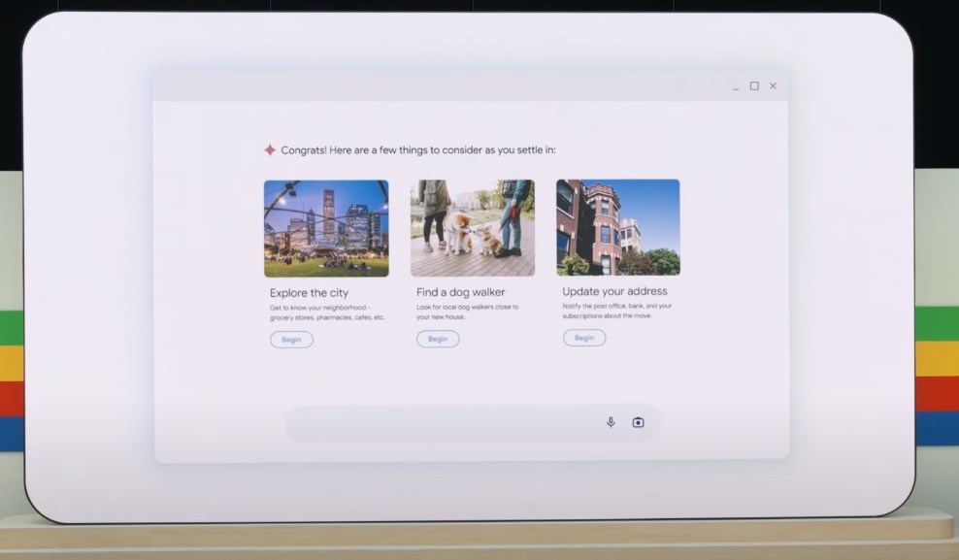
Task: Click the 'Congrats! Here are a few things' message
Action: coord(418,149)
